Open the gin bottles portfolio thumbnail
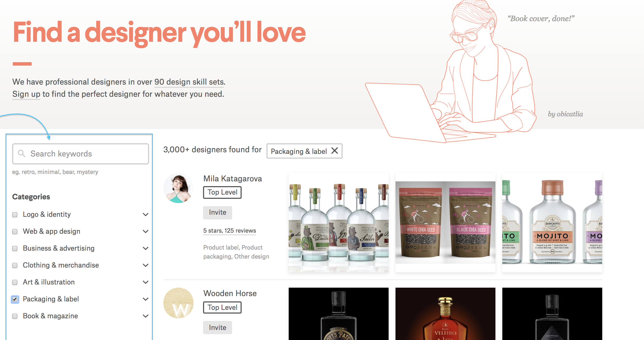The image size is (644, 340). coord(338,223)
